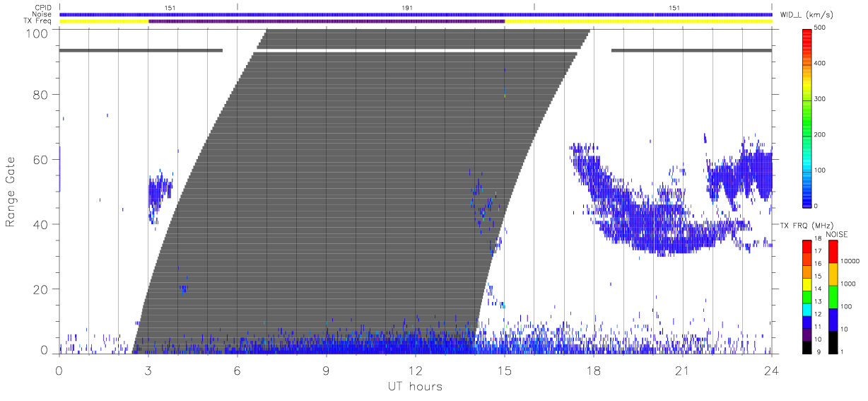The image size is (868, 401).
Task: Select the blue Noise bar across the top
Action: (416, 14)
